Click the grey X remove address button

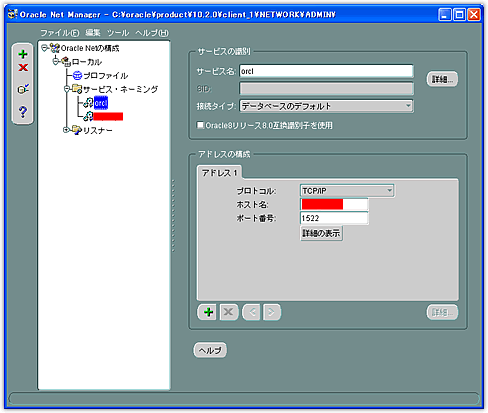point(229,312)
